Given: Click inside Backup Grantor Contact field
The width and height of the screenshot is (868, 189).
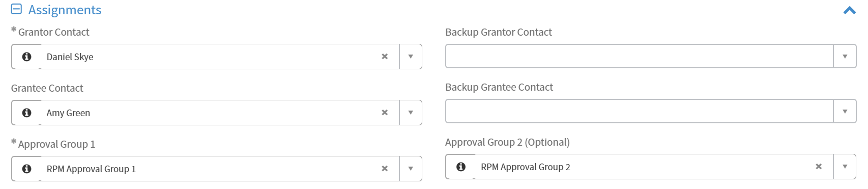Looking at the screenshot, I should point(640,56).
